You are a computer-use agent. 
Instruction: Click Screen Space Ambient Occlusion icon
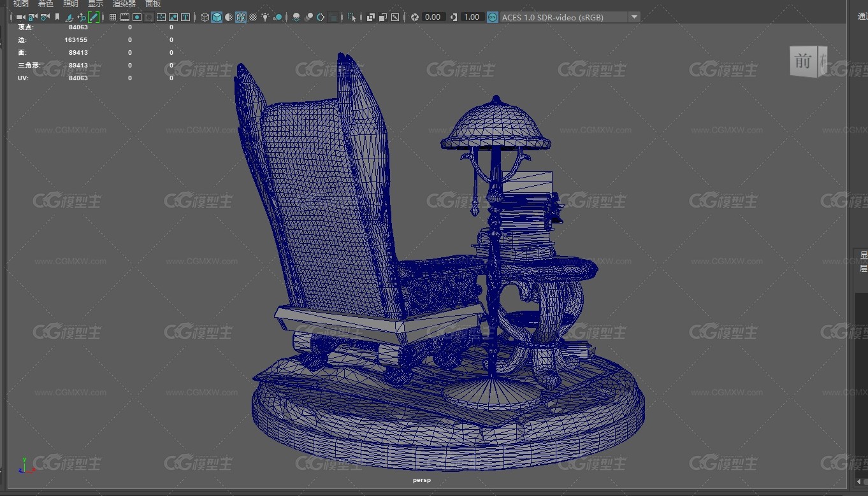(x=296, y=17)
